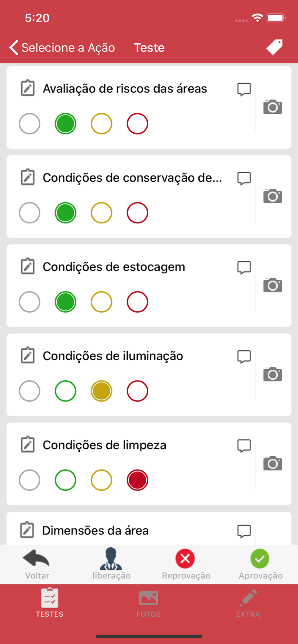Screen dimensions: 298x644
Task: Open camera for Condições de limpeza
Action: point(273,463)
